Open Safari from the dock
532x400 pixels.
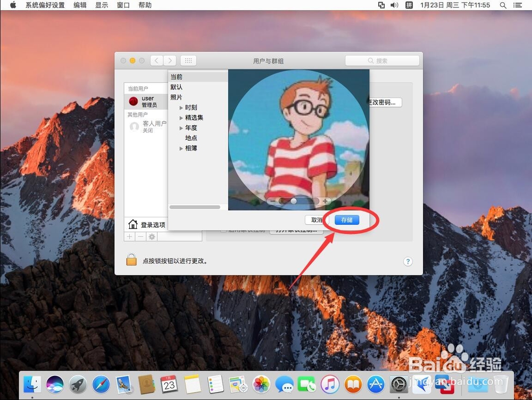[101, 385]
